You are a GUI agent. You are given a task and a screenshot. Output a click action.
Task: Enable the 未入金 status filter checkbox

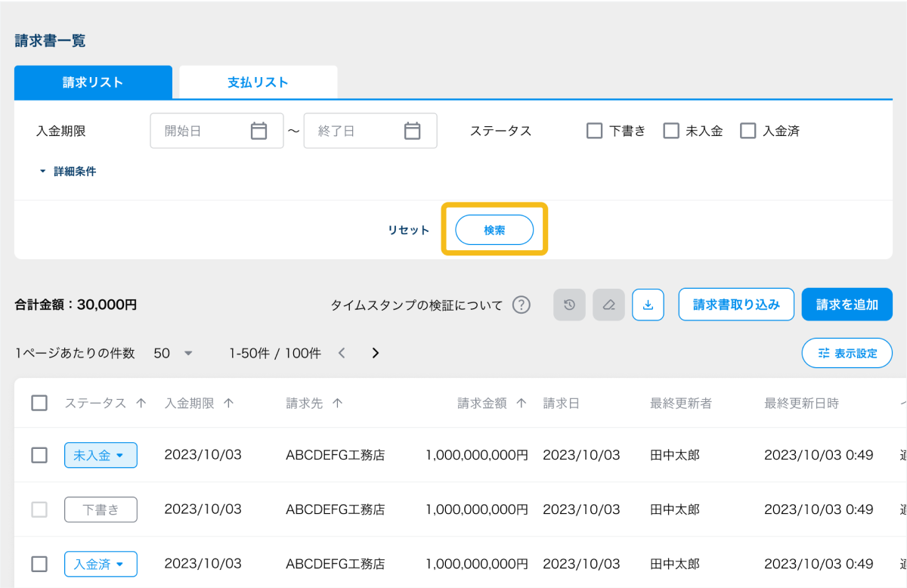[x=671, y=131]
